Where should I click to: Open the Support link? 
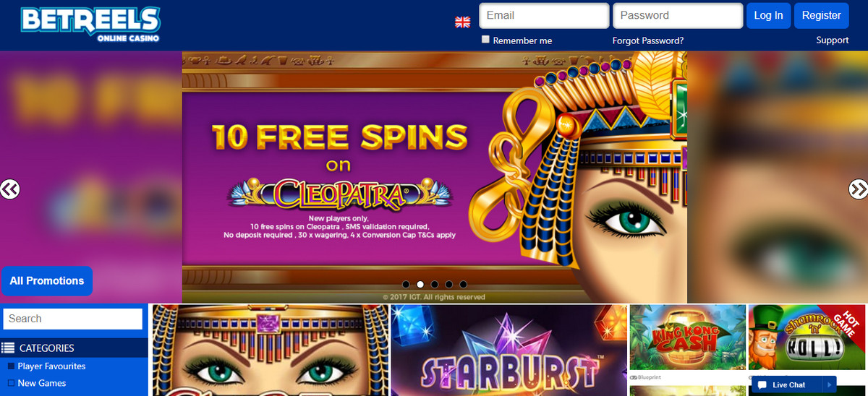833,40
